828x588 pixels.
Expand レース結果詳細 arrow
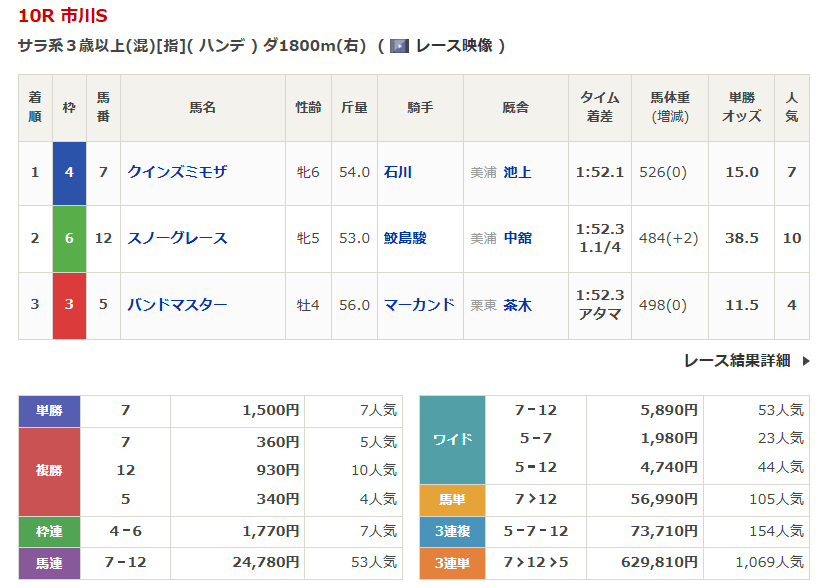point(805,361)
